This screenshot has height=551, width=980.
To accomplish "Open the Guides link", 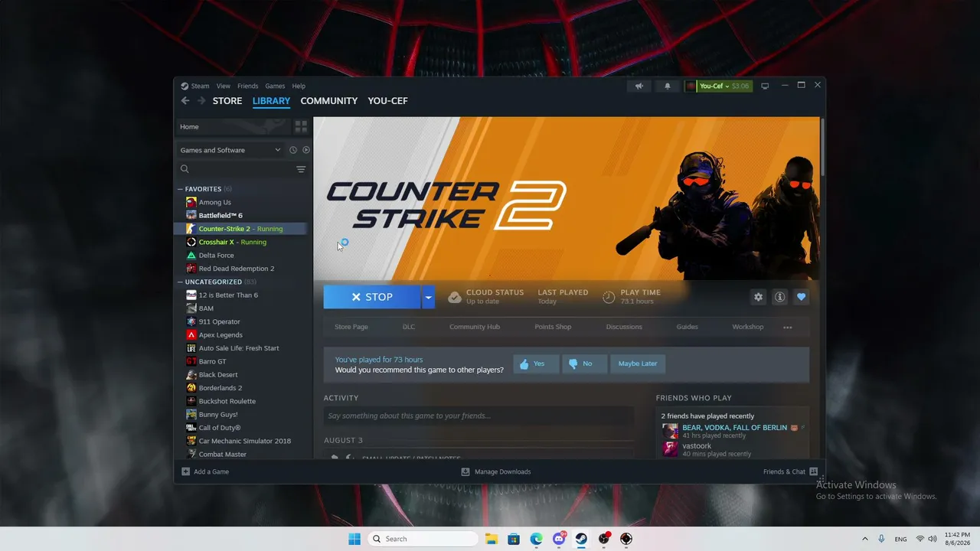I will tap(688, 327).
